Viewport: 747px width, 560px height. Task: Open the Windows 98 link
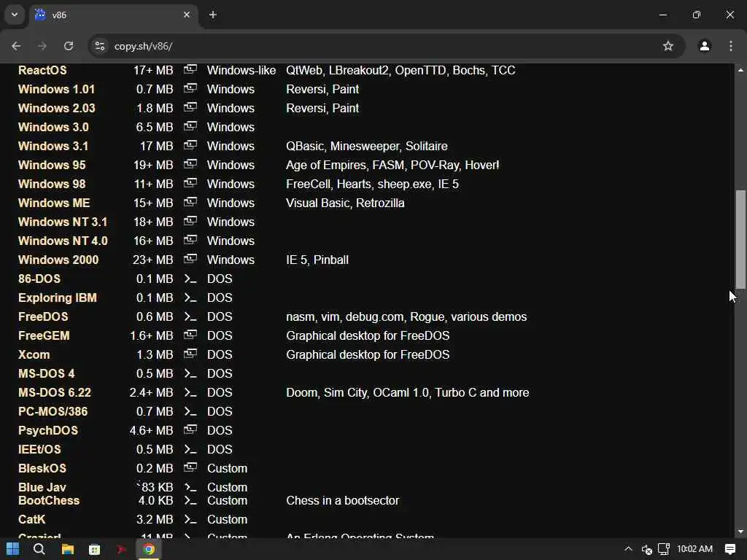click(x=52, y=184)
